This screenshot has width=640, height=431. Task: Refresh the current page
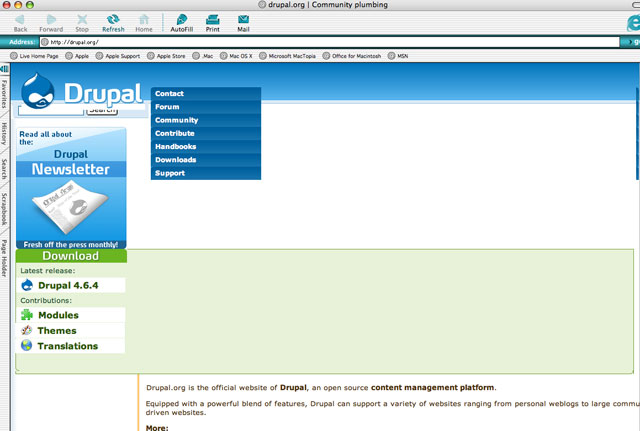click(x=113, y=23)
